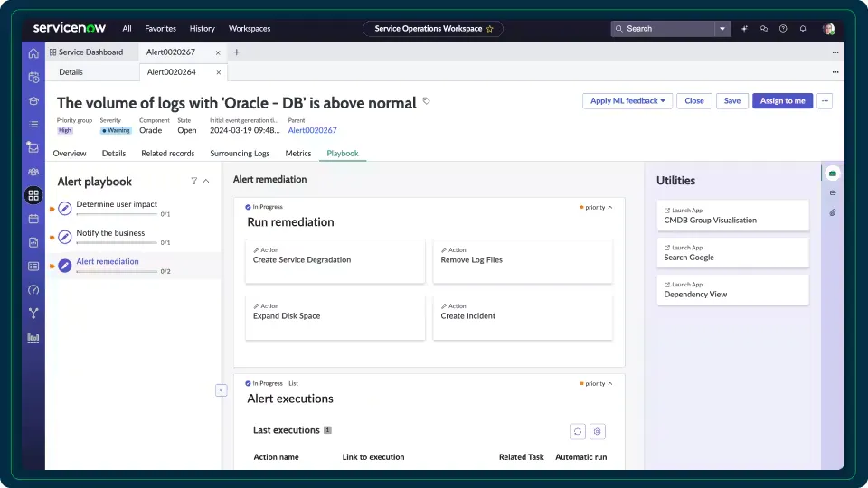Click the Automatic run column header
Viewport: 868px width, 488px height.
(580, 457)
